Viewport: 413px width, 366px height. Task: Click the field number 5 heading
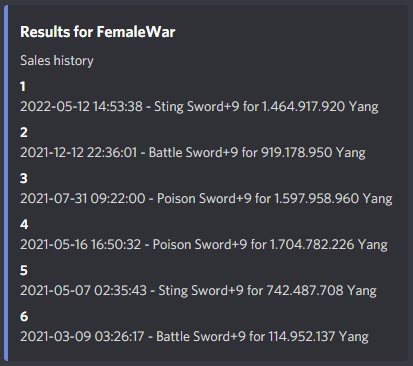click(x=24, y=271)
